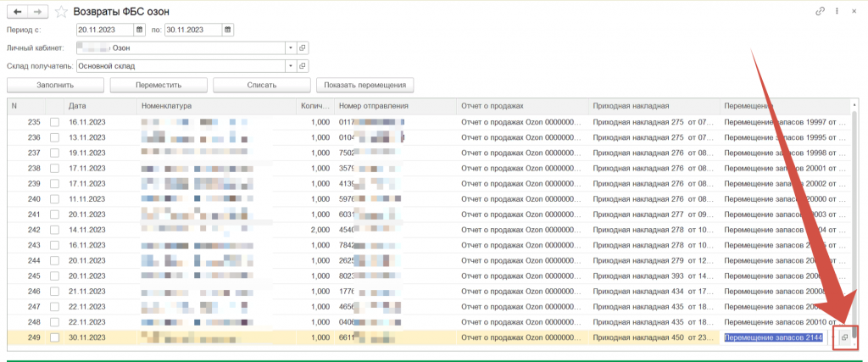Tick the checkbox in row 242
The width and height of the screenshot is (868, 362).
[55, 230]
